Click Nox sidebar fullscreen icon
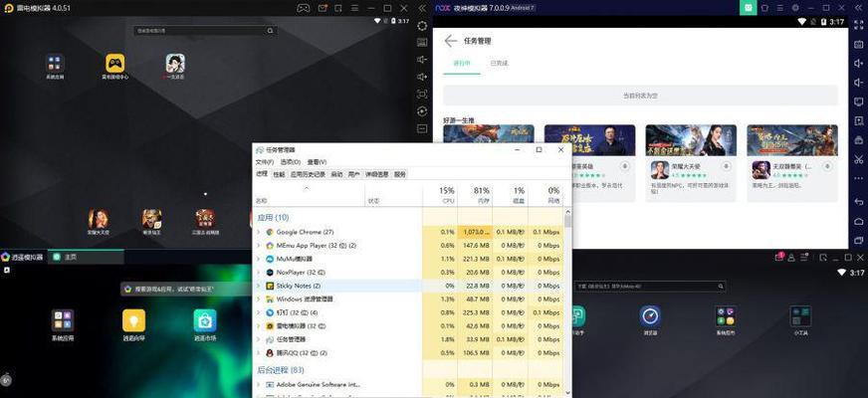 [x=859, y=25]
